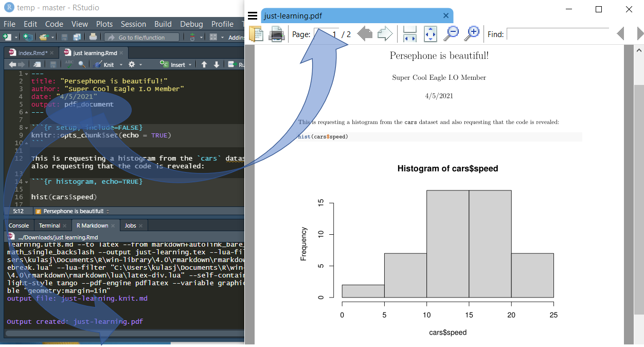Image resolution: width=644 pixels, height=347 pixels.
Task: Close the Jobs tab
Action: point(141,225)
